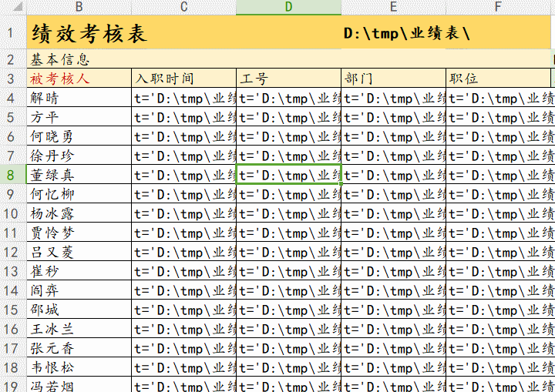Click the 职位 cell for 贾怜梦
The width and height of the screenshot is (555, 392).
[x=498, y=232]
